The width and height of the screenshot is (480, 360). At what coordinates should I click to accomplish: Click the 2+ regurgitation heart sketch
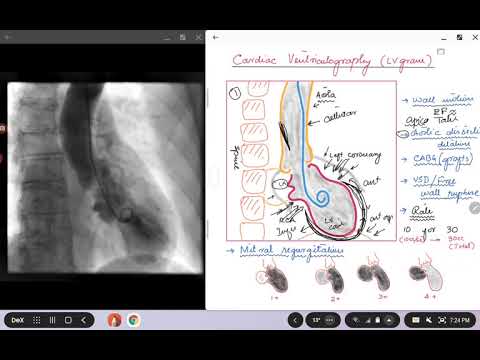331,278
